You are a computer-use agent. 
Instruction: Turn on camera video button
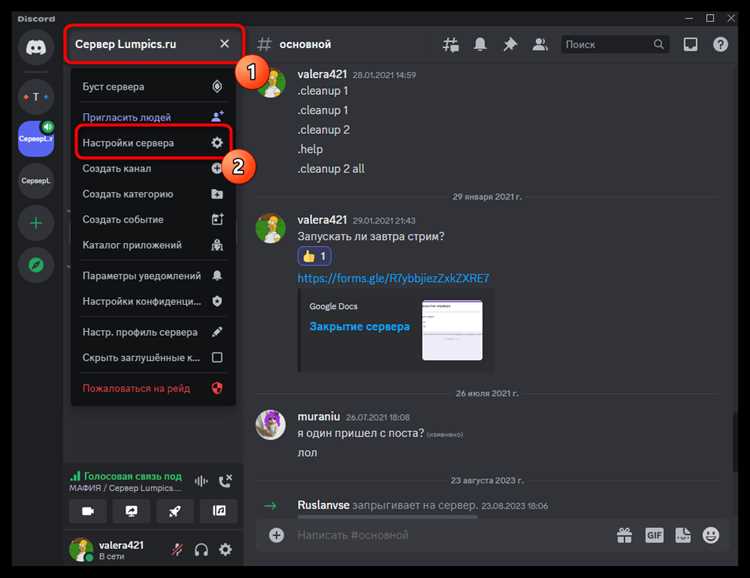tap(88, 511)
